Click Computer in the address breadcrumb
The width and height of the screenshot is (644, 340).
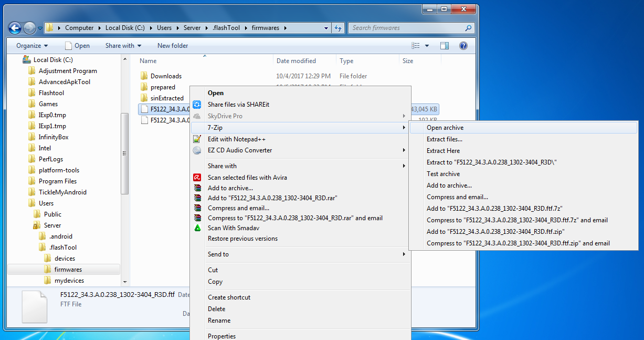79,28
